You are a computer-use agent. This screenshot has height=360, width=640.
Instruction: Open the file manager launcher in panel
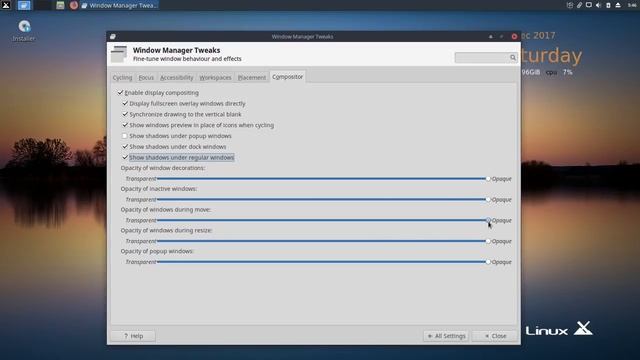tap(60, 5)
